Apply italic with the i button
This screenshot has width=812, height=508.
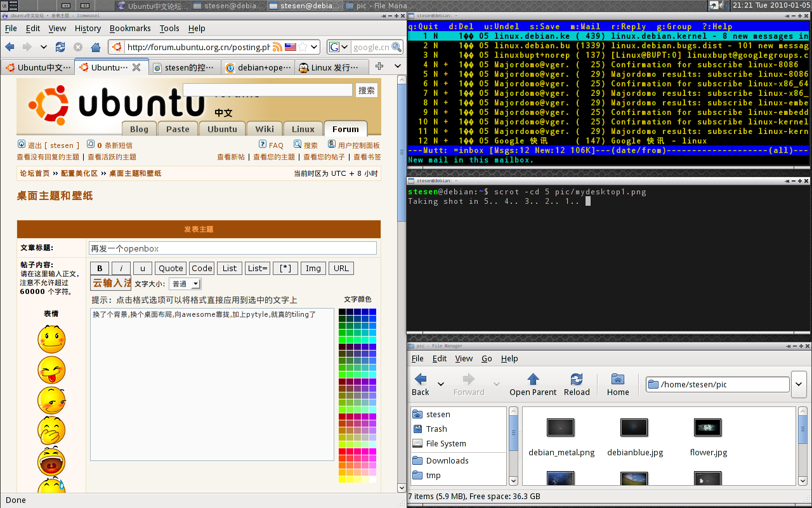(121, 268)
